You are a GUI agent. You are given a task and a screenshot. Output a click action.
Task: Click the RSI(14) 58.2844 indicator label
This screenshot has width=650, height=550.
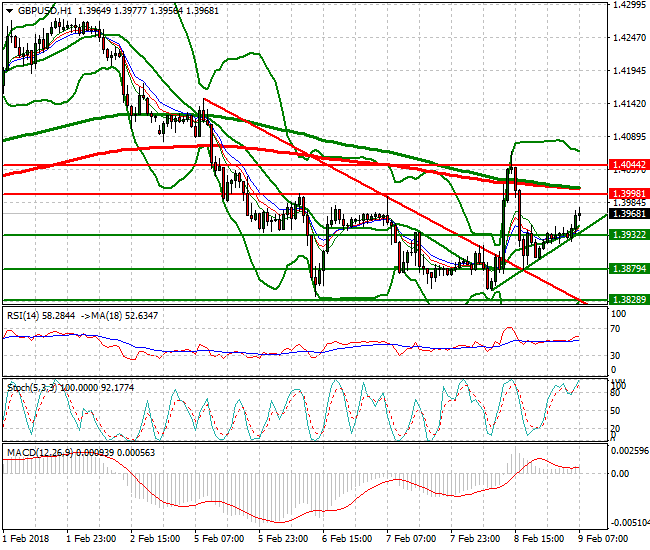coord(41,316)
